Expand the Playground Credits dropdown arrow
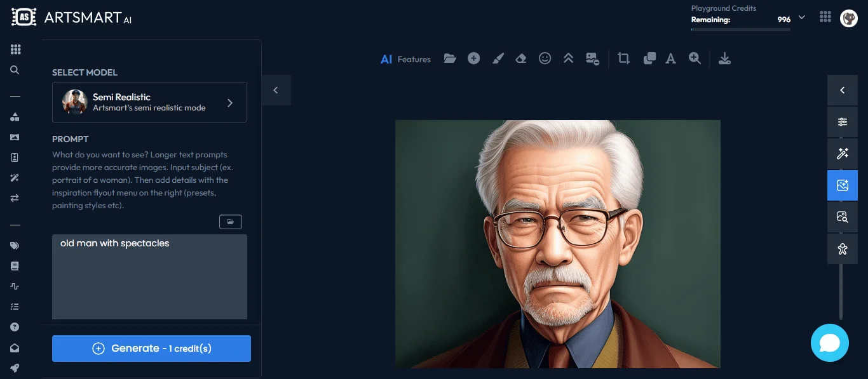Image resolution: width=868 pixels, height=379 pixels. [x=802, y=17]
